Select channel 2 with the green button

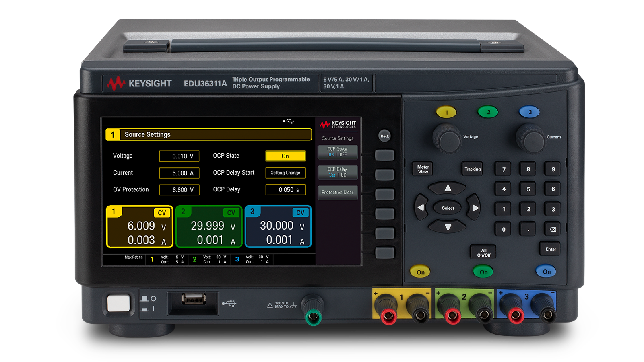pos(488,112)
